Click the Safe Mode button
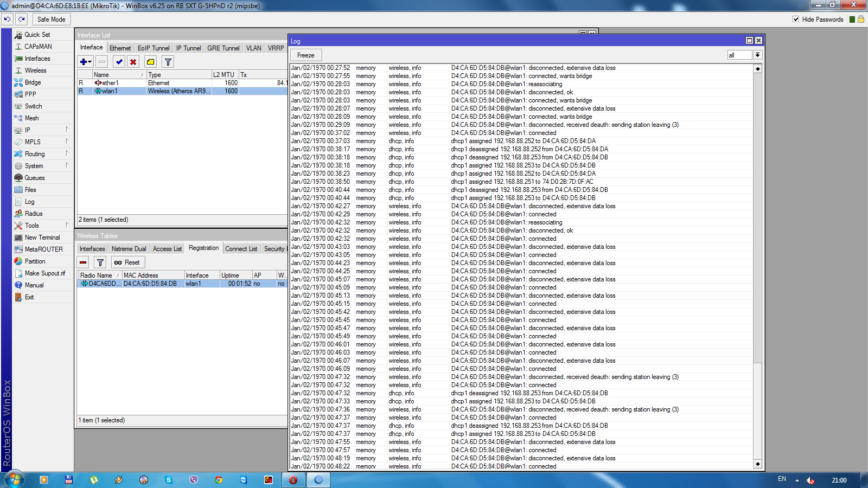The width and height of the screenshot is (868, 488). point(51,19)
